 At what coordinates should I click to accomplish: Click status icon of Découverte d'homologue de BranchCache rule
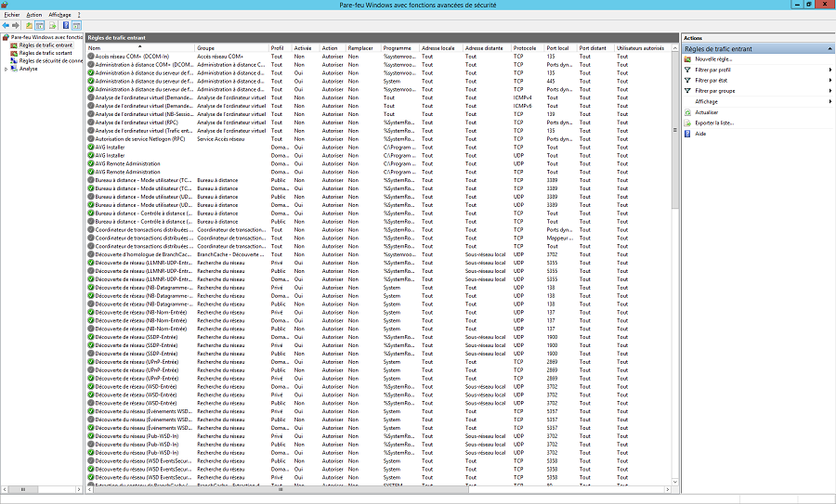91,254
